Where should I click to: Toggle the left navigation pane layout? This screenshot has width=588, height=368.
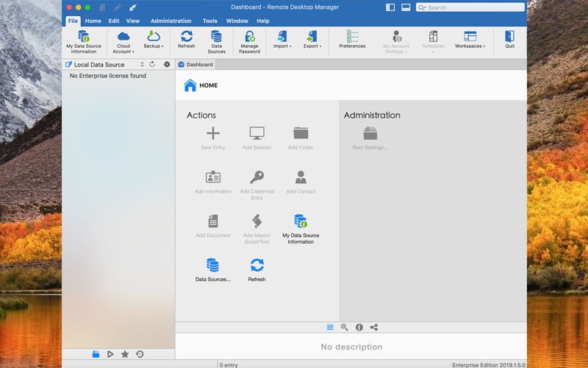click(390, 7)
